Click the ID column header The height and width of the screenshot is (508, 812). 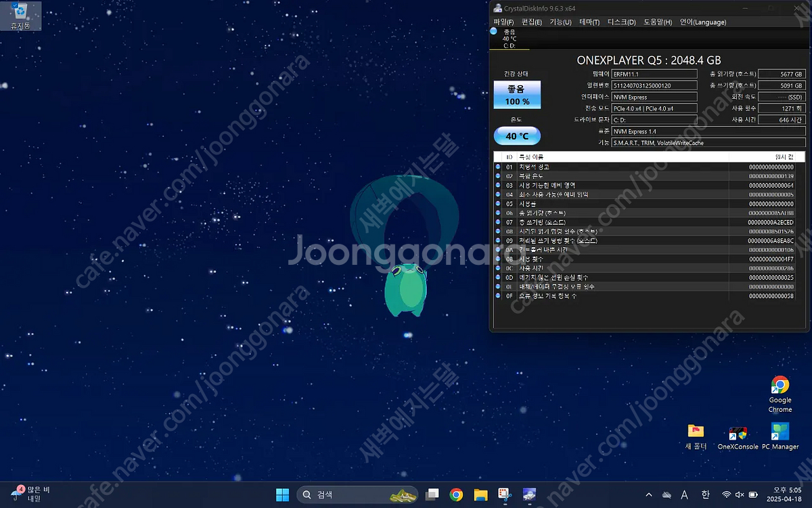(509, 157)
